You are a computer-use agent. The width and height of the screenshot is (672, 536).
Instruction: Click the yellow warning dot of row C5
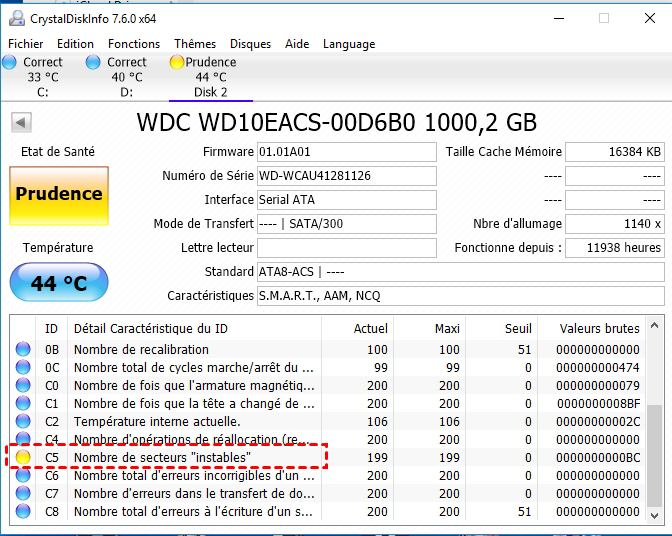click(x=23, y=457)
